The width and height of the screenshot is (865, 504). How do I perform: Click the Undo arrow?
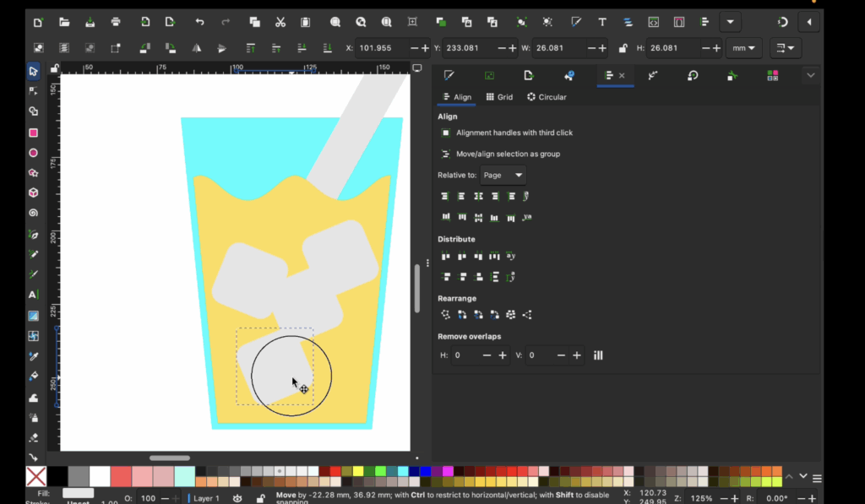tap(199, 22)
